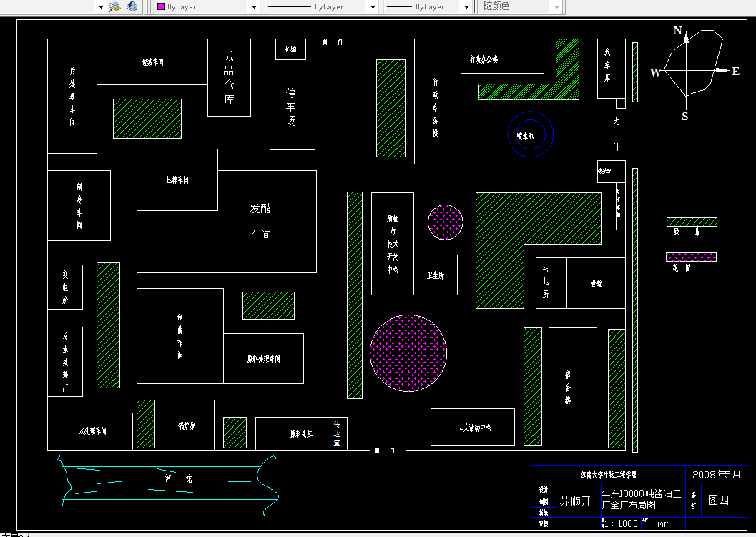The height and width of the screenshot is (537, 756).
Task: Click the Layer Previous icon
Action: [x=131, y=6]
